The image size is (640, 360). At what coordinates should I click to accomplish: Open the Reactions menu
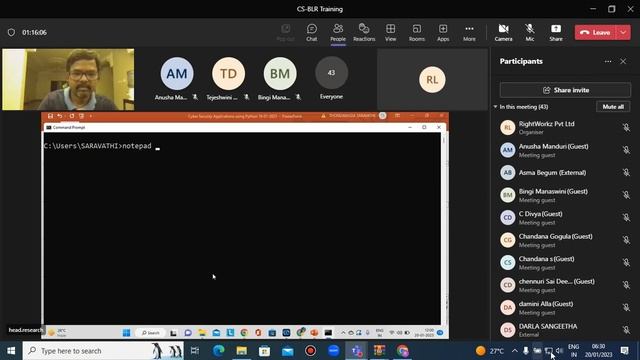coord(364,32)
